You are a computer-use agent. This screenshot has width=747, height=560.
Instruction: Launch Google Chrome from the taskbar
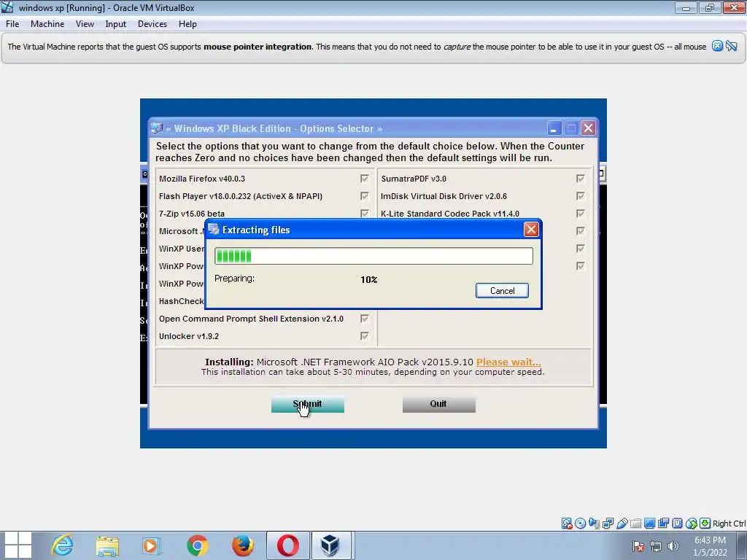(197, 545)
